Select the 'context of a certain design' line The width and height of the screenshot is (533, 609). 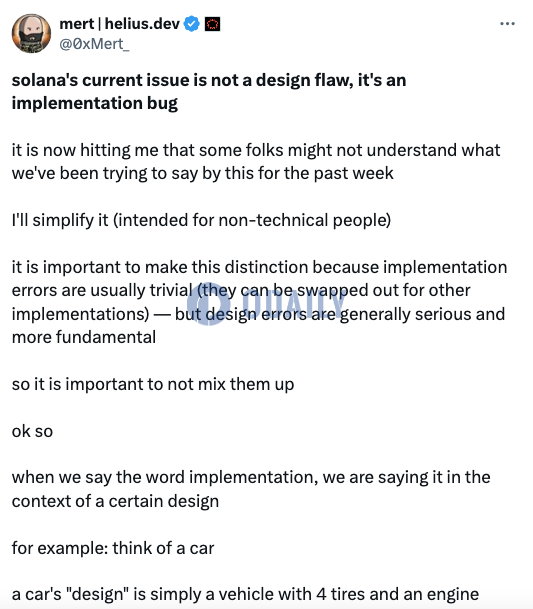(x=115, y=501)
